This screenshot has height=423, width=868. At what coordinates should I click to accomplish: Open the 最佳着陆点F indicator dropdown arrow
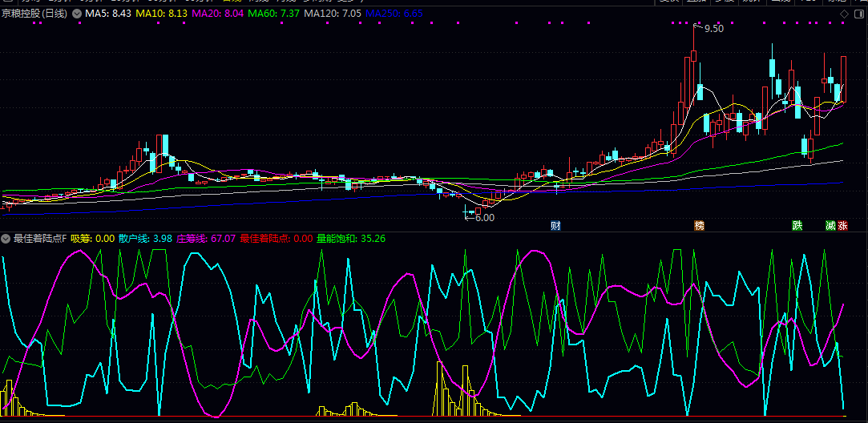pos(6,238)
